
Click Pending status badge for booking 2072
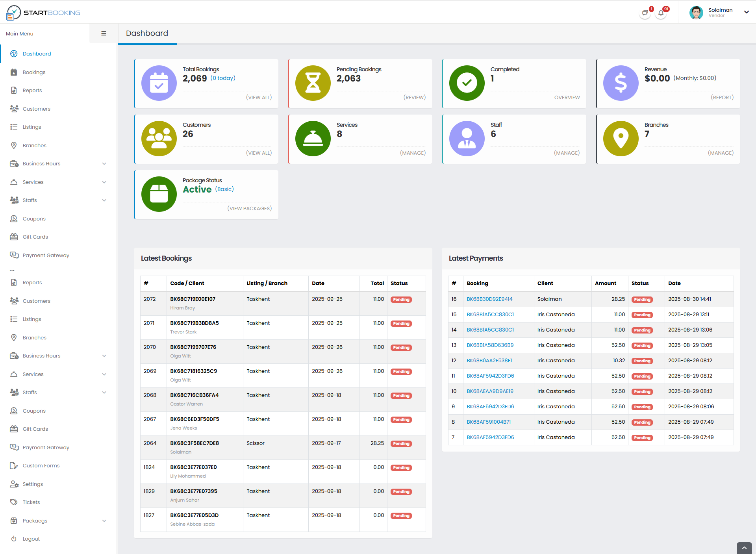point(401,300)
